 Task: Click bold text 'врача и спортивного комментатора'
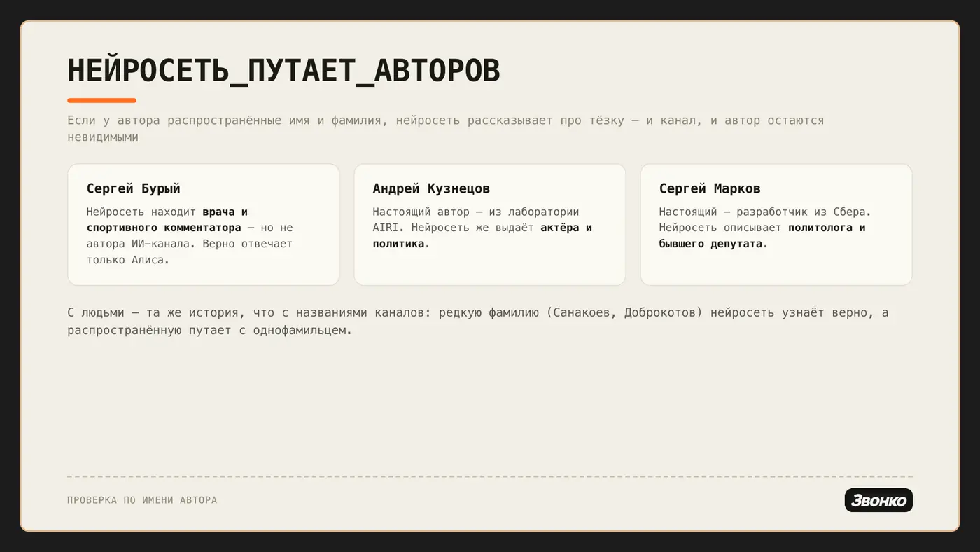click(167, 220)
